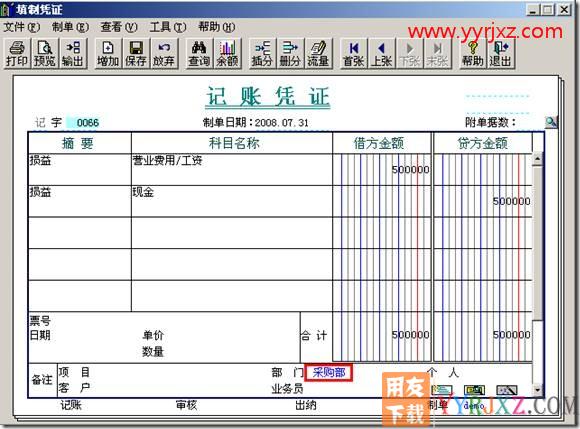Open 工具(T) menu

(168, 27)
